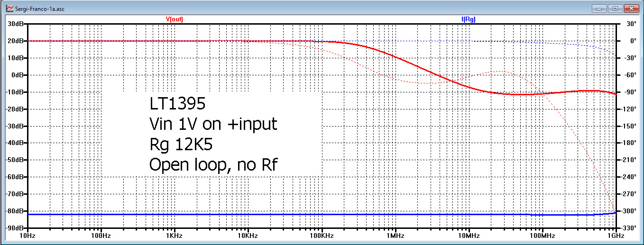This screenshot has height=245, width=644.
Task: Minimize the Sergi-Franco-1a.asc window
Action: (599, 8)
